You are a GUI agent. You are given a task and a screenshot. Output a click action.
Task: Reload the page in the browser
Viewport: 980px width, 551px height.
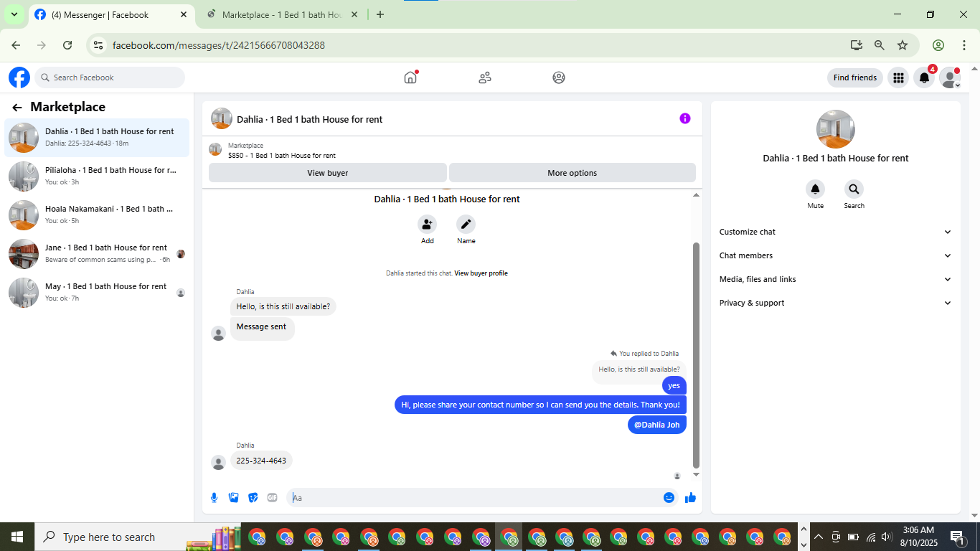tap(67, 45)
